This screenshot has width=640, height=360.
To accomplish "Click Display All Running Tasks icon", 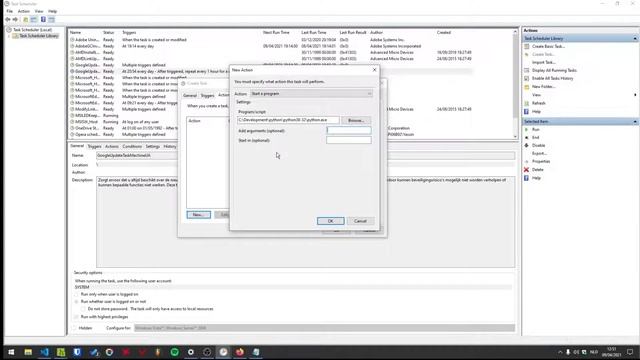I will coord(527,70).
